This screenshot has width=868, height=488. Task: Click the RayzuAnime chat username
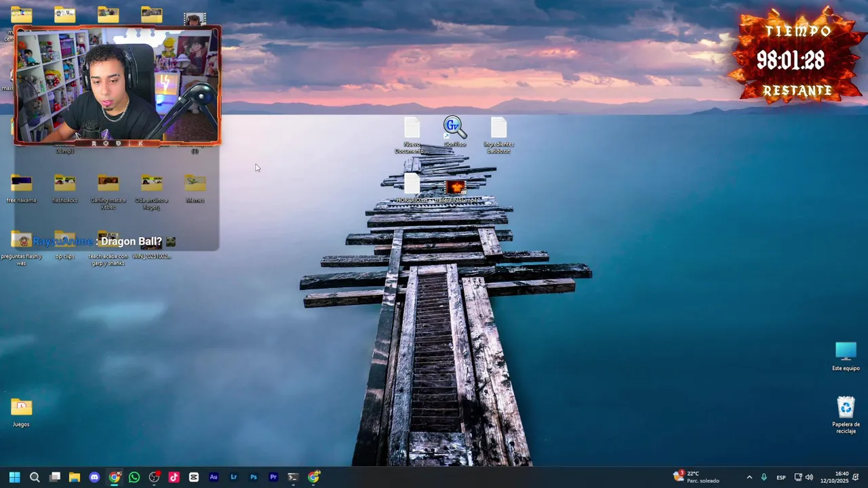[x=62, y=241]
